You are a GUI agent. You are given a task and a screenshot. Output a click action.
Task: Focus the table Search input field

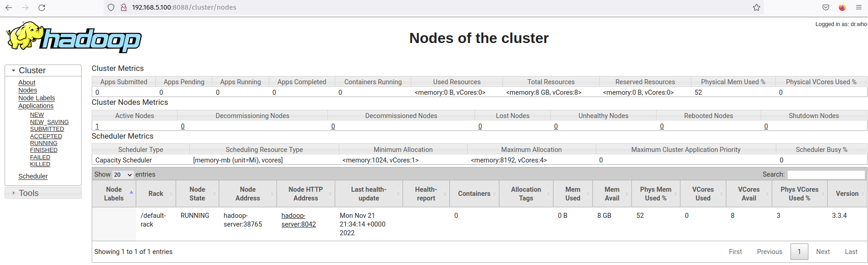tap(826, 174)
